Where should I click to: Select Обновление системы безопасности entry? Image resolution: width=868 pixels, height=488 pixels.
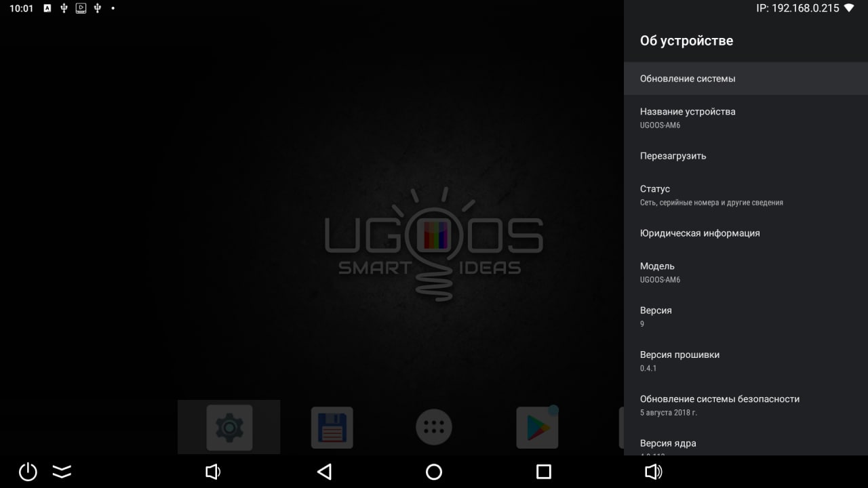[746, 405]
